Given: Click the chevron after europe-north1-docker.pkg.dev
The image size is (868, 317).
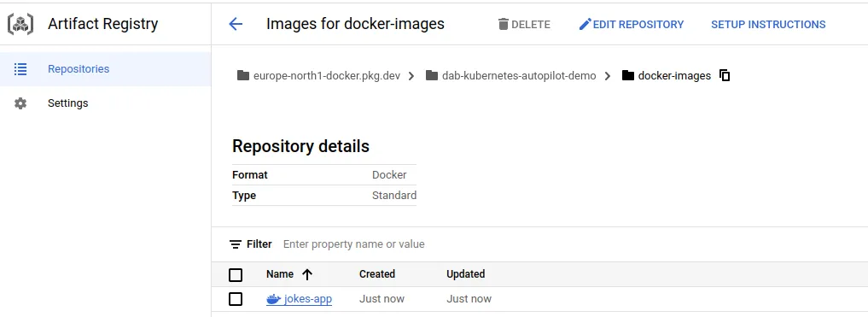Looking at the screenshot, I should [411, 76].
